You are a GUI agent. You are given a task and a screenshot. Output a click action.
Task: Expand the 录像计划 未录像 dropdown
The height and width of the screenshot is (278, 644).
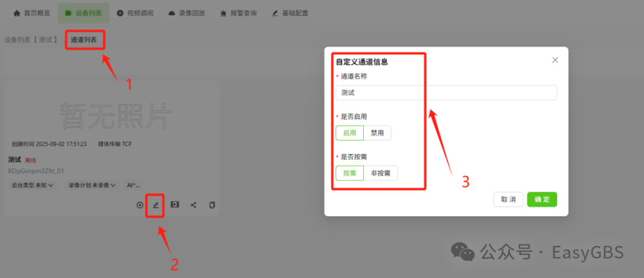92,185
